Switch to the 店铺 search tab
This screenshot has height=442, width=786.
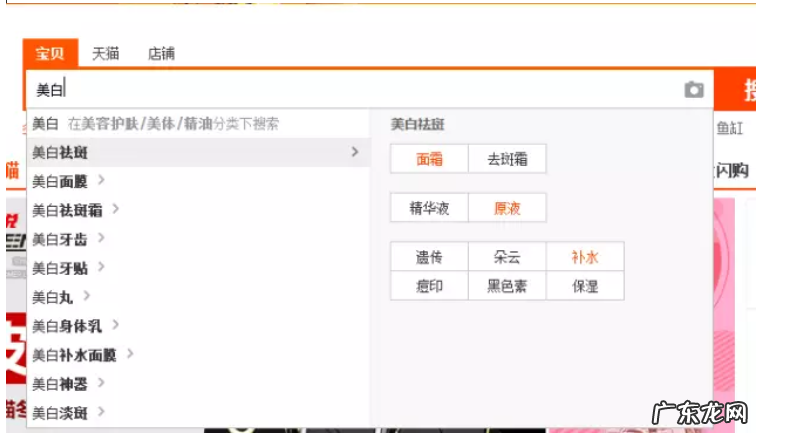click(161, 53)
